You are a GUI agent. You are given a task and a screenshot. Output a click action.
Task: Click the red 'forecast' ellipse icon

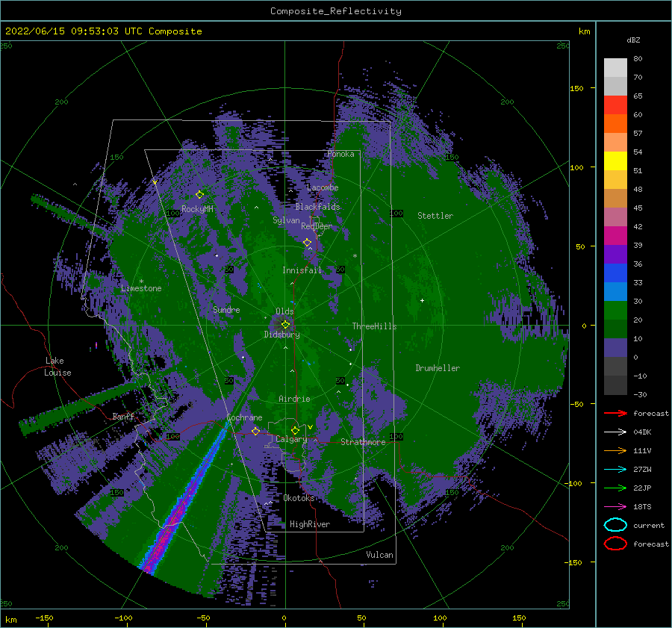point(615,544)
